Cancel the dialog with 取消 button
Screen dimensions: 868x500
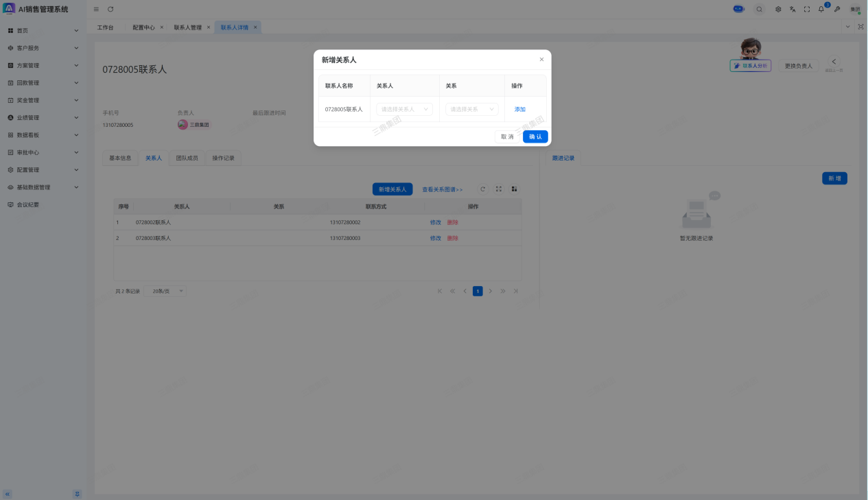point(507,136)
